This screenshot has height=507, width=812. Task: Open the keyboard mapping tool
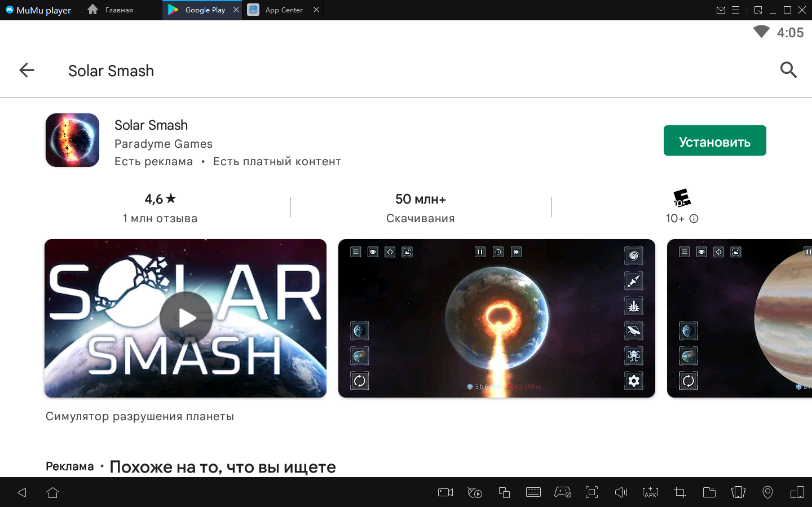coord(533,492)
